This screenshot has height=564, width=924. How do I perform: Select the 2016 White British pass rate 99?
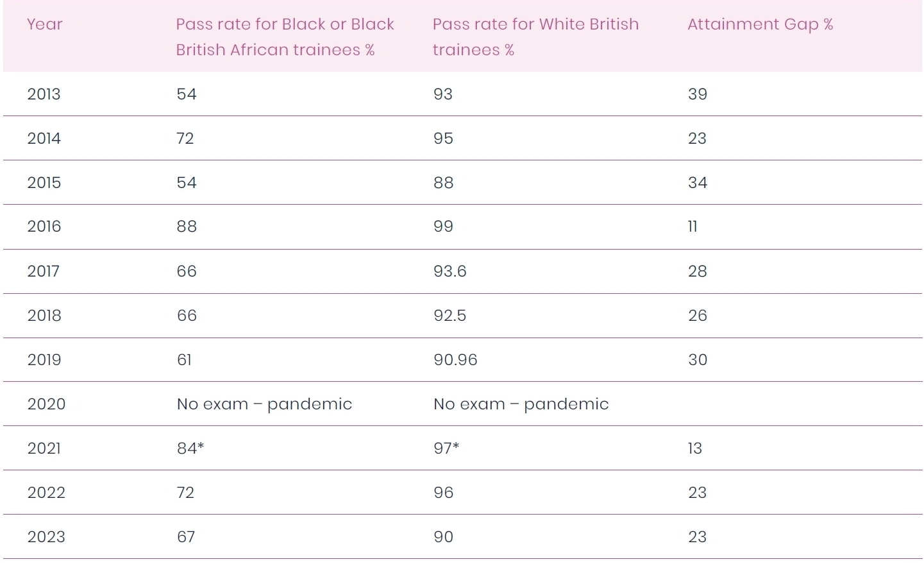pos(443,226)
